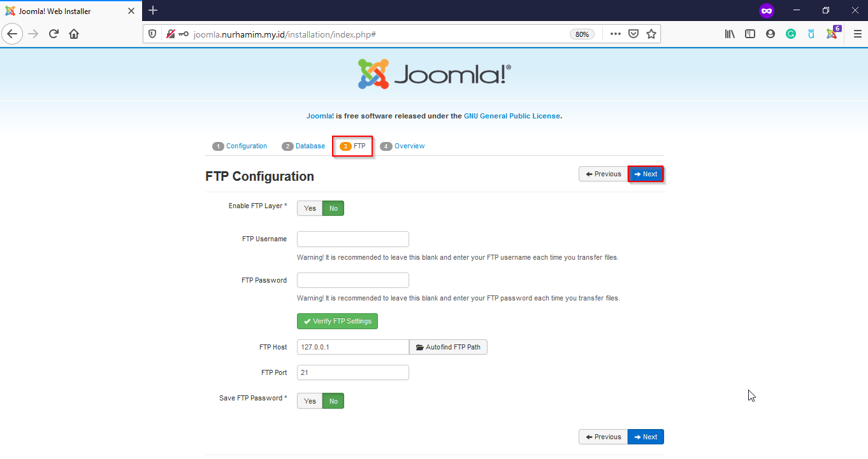This screenshot has height=459, width=868.
Task: Set Enable FTP Layer to Yes
Action: click(310, 208)
